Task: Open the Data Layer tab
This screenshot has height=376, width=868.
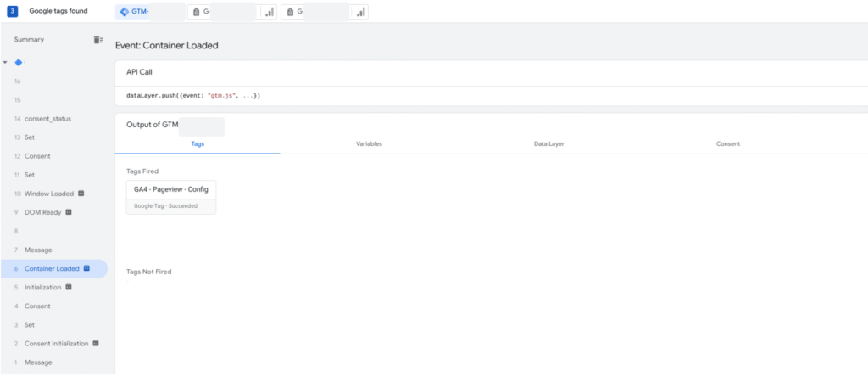Action: tap(548, 143)
